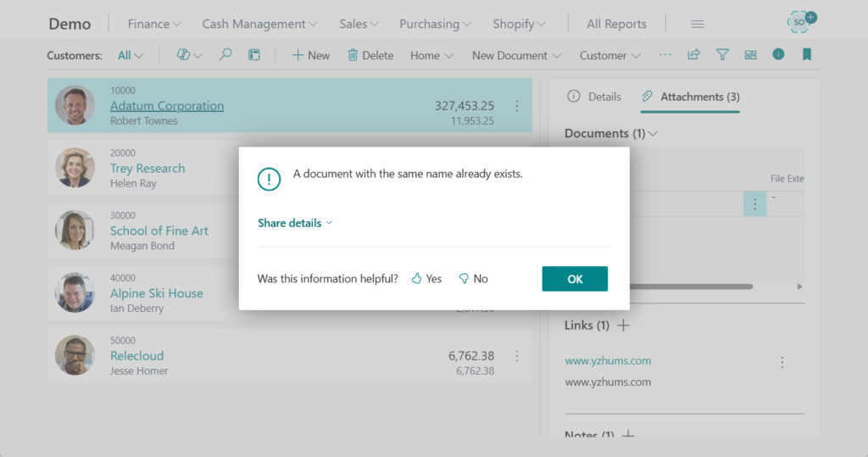The width and height of the screenshot is (868, 457).
Task: Expand Share details in the dialog
Action: (x=295, y=223)
